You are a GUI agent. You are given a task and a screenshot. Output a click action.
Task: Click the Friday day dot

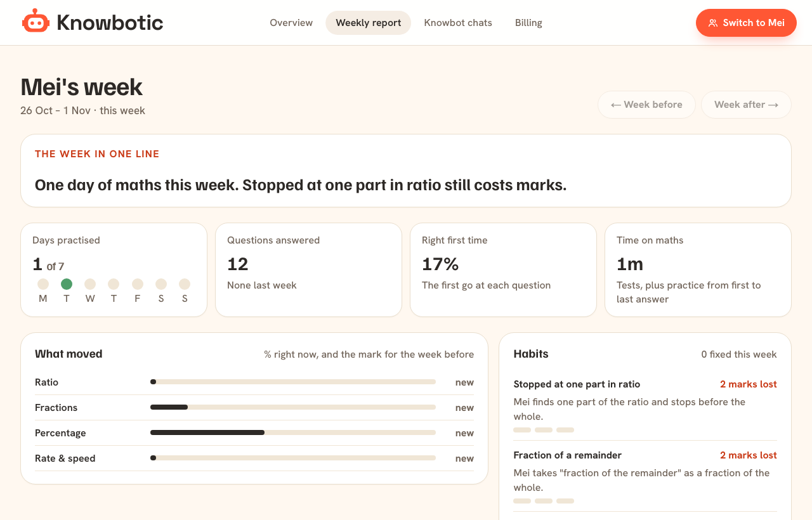click(138, 284)
